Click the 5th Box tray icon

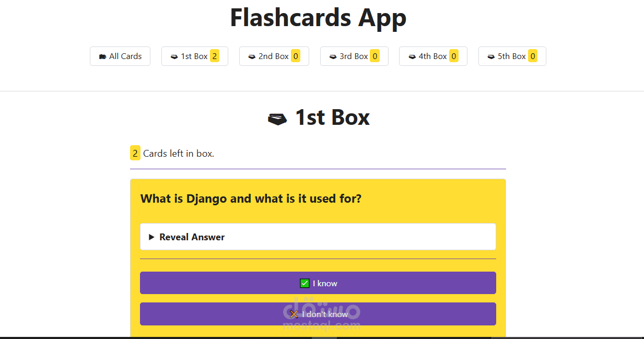tap(491, 56)
